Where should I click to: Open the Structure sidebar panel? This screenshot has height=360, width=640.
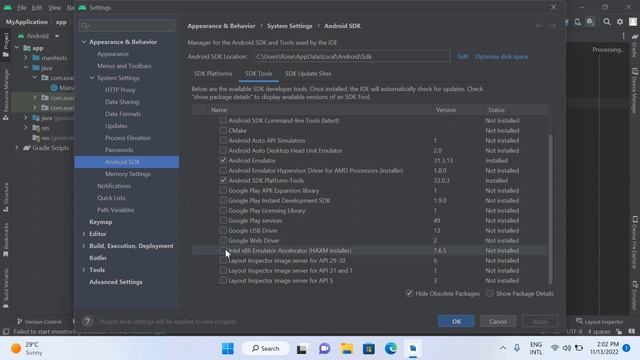pos(6,198)
